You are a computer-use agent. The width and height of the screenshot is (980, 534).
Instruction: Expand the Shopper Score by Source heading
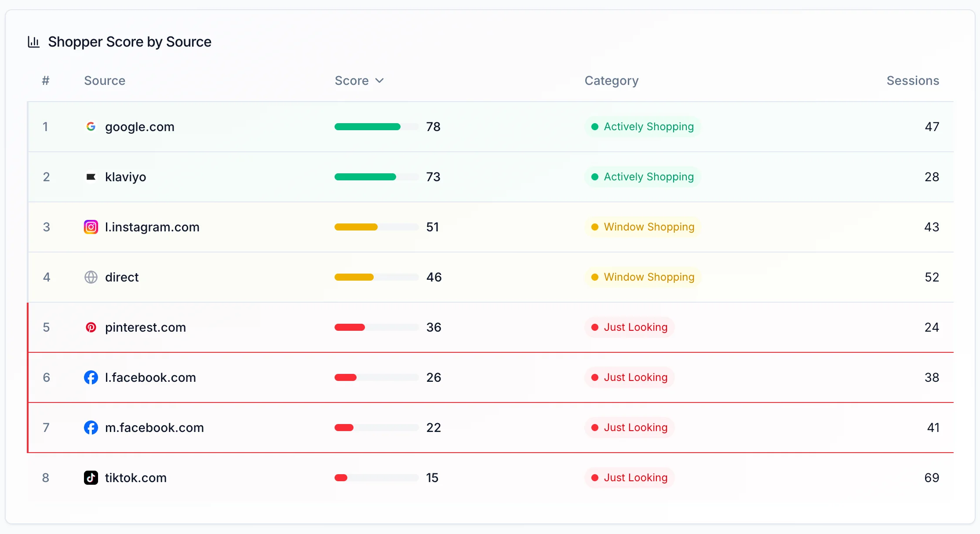(x=129, y=41)
